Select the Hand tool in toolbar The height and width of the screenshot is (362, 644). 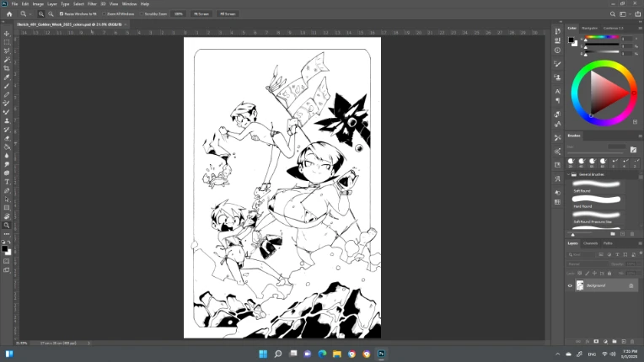tap(7, 216)
